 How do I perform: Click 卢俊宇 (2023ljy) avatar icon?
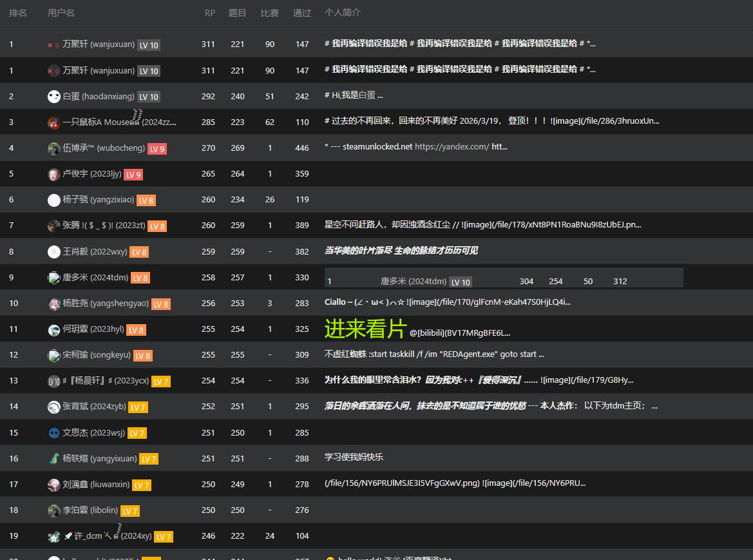pyautogui.click(x=54, y=175)
